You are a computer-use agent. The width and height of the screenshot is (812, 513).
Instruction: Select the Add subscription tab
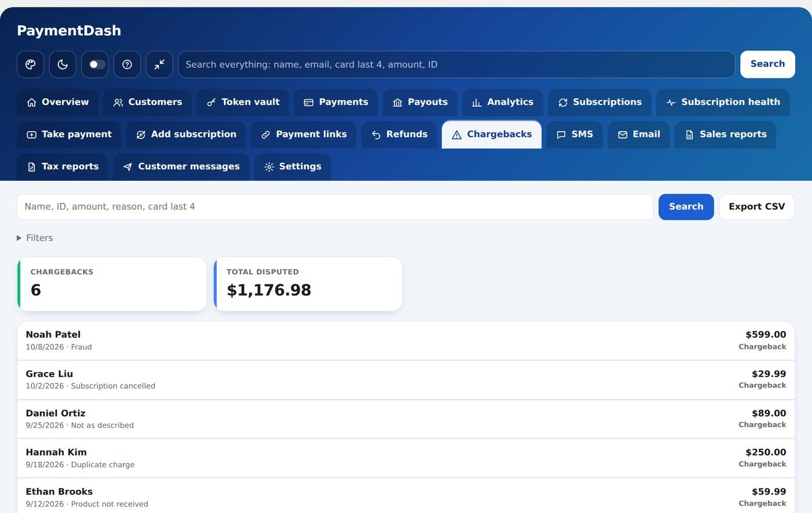pyautogui.click(x=186, y=134)
